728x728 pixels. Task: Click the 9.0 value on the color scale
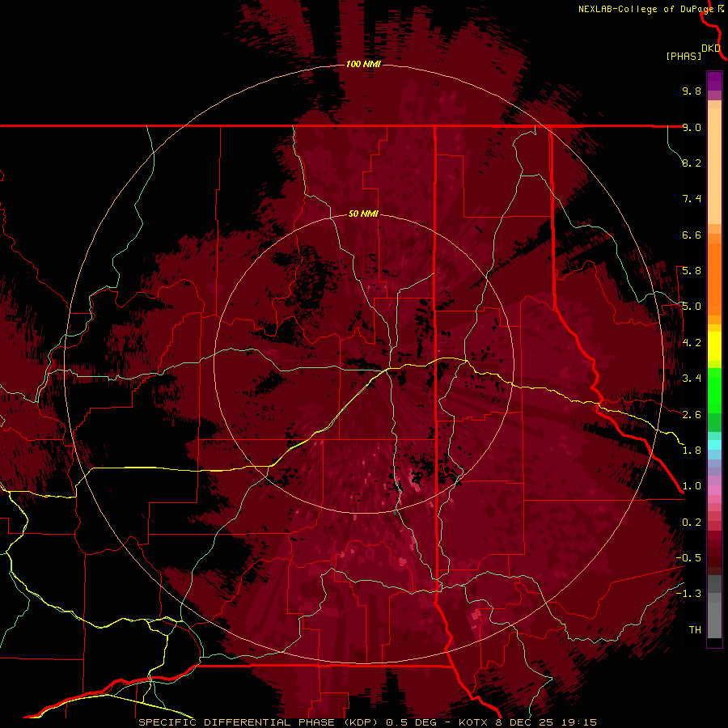(x=692, y=127)
